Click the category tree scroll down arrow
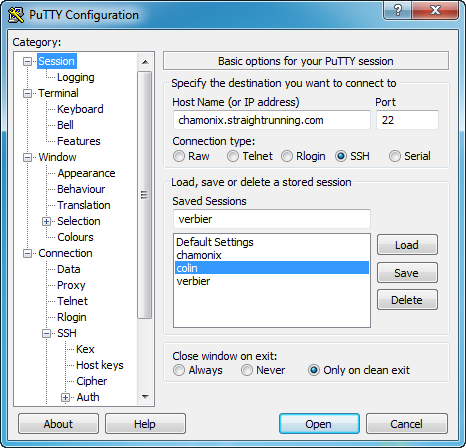Screen dimensions: 466x448 tap(145, 397)
